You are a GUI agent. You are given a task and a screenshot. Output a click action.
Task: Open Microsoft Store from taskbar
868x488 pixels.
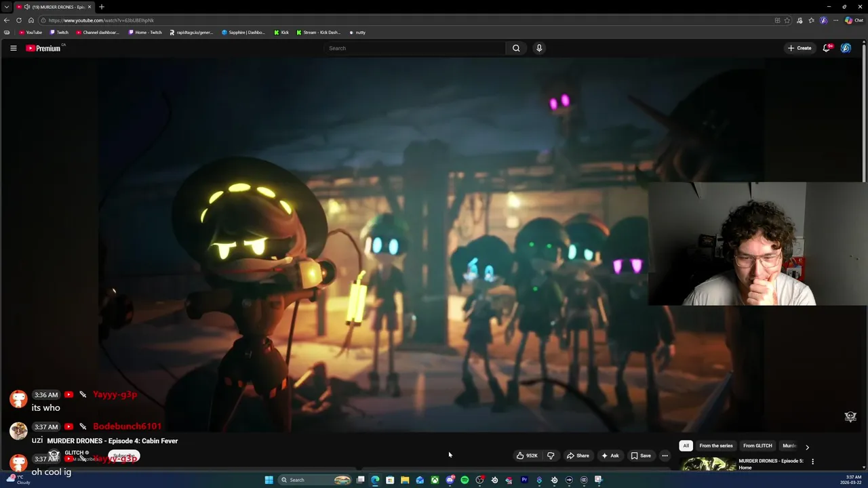click(390, 480)
